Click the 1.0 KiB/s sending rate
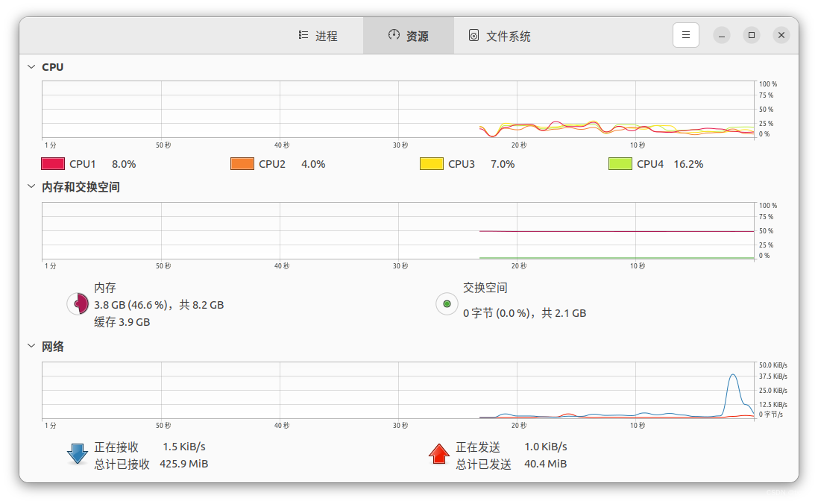Image resolution: width=818 pixels, height=504 pixels. [x=546, y=447]
